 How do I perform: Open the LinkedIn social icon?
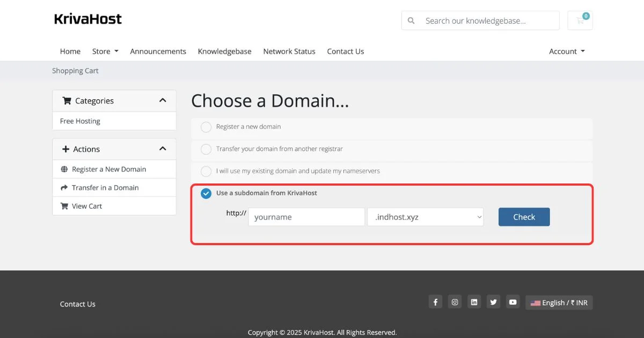click(x=474, y=302)
